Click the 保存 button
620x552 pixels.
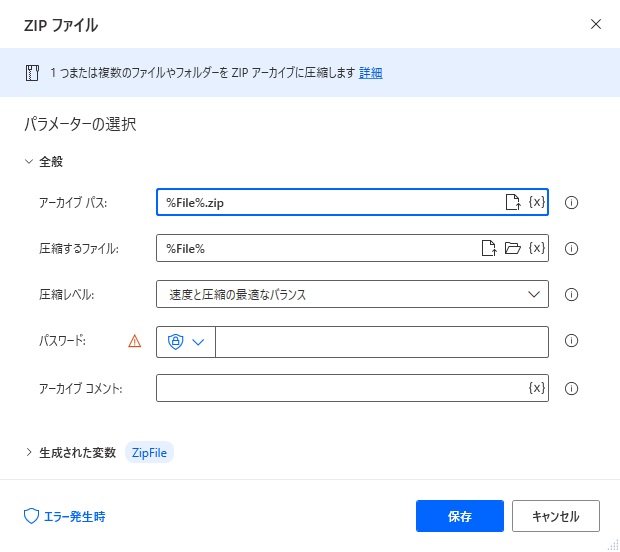(459, 516)
